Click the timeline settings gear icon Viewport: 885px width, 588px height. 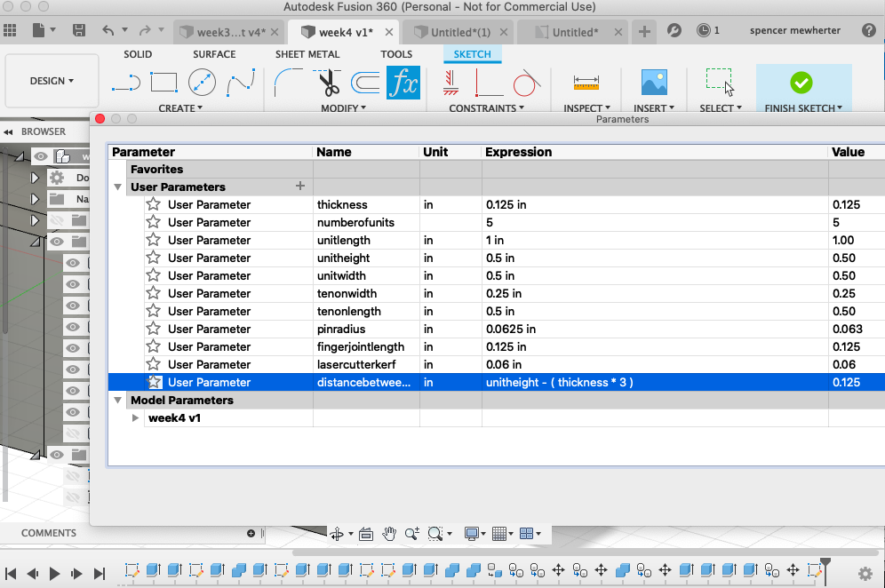coord(865,574)
